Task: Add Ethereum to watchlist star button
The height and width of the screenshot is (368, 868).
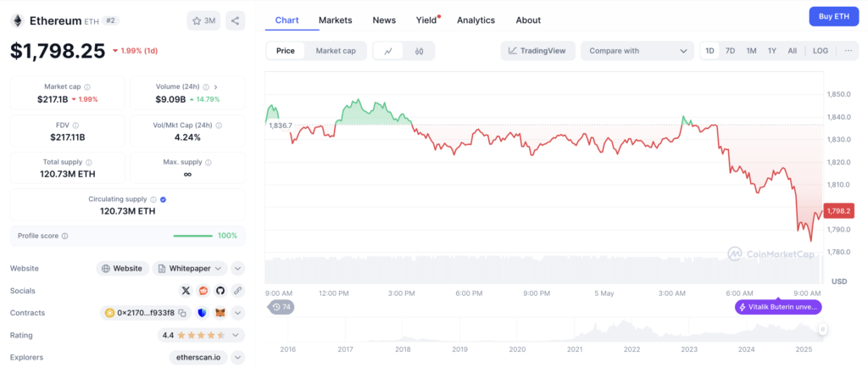Action: pyautogui.click(x=203, y=21)
